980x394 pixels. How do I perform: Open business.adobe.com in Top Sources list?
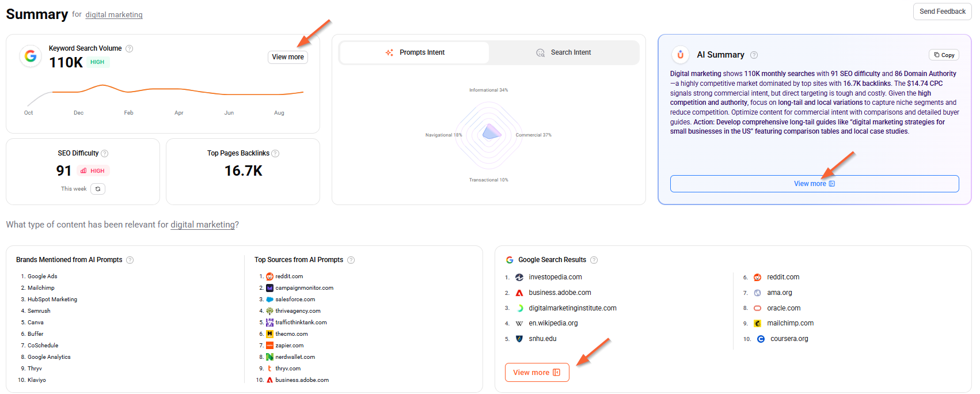point(302,380)
